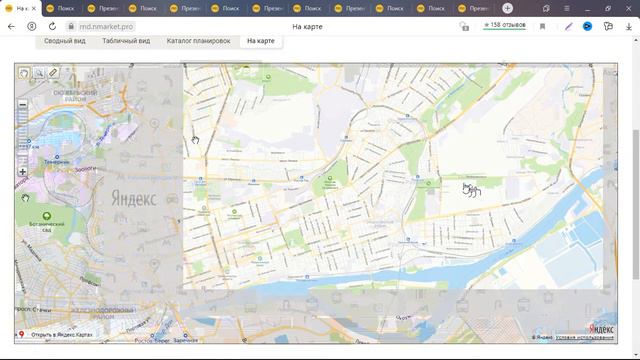Open the pen notes icon in toolbar
Image resolution: width=640 pixels, height=360 pixels.
coord(569,27)
